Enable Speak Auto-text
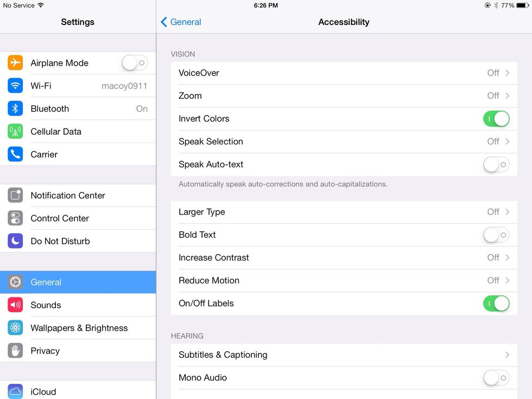Screen dimensions: 532x399 coord(496,164)
